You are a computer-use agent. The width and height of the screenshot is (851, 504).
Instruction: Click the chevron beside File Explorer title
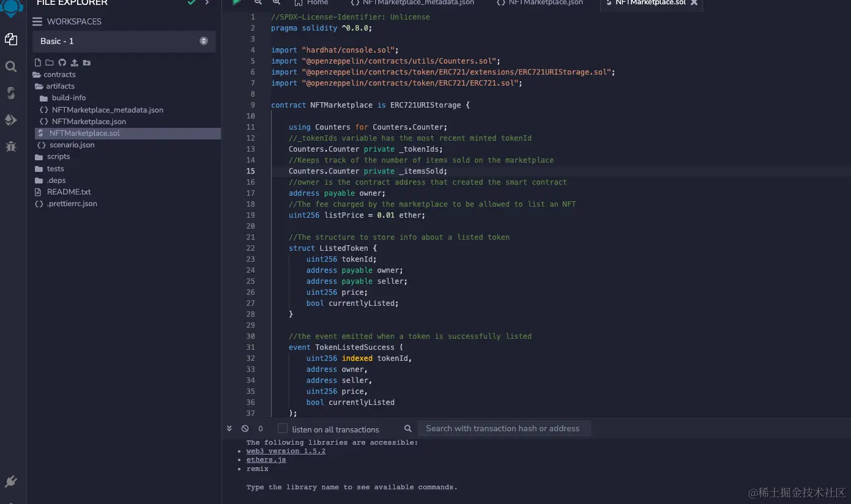207,3
